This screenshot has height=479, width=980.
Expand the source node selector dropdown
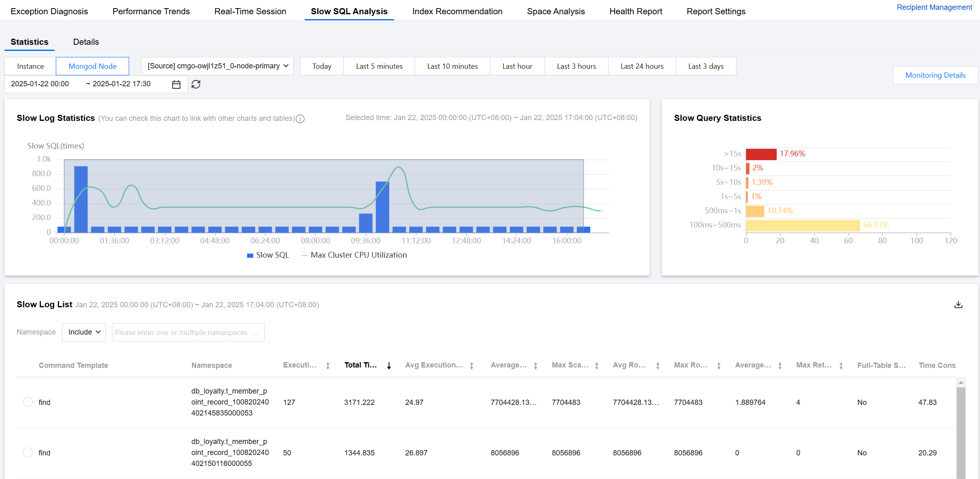point(218,66)
